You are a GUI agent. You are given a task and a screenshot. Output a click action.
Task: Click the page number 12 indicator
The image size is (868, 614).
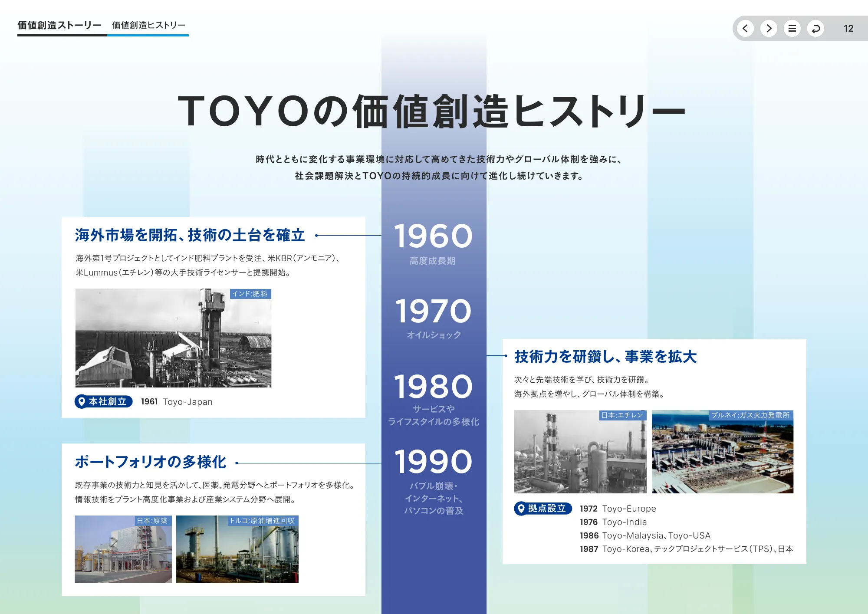(x=849, y=29)
